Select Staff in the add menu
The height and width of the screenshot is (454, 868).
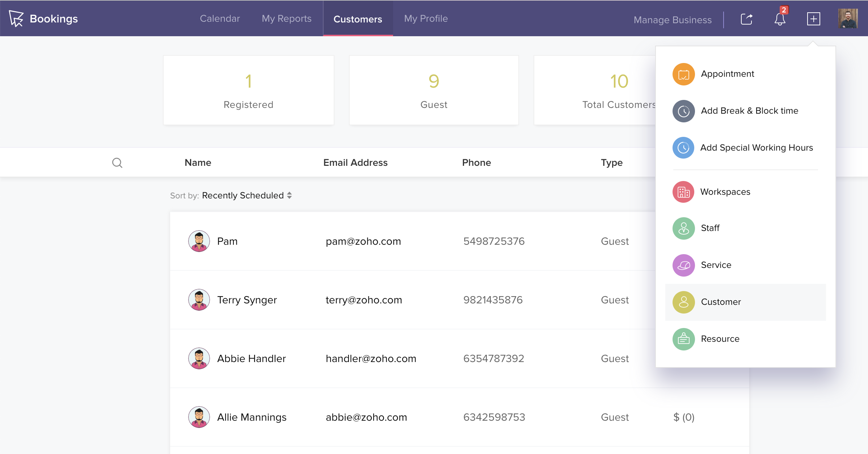710,228
